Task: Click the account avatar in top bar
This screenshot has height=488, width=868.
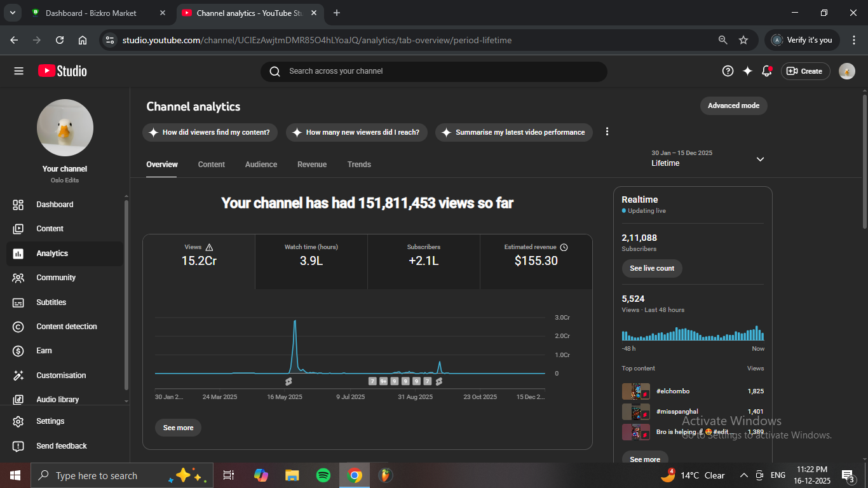Action: tap(846, 71)
